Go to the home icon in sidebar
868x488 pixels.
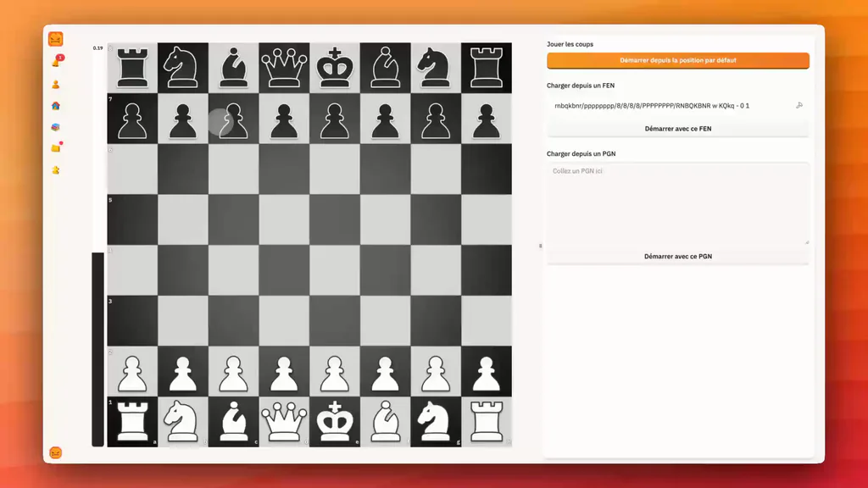[x=56, y=106]
